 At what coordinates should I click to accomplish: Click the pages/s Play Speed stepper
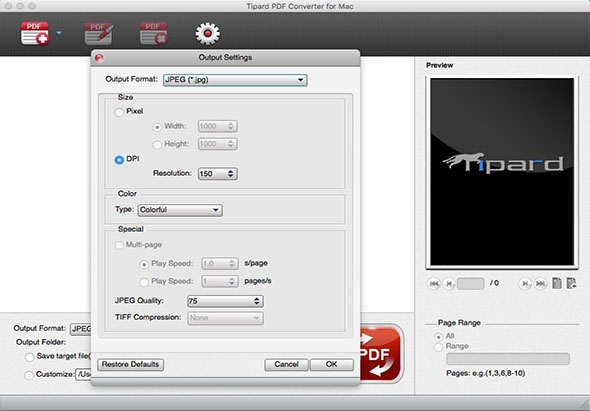click(232, 281)
